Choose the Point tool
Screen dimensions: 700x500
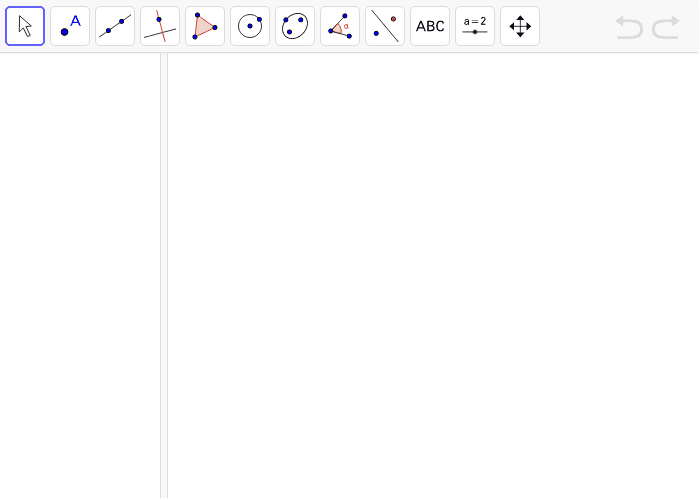[x=70, y=26]
